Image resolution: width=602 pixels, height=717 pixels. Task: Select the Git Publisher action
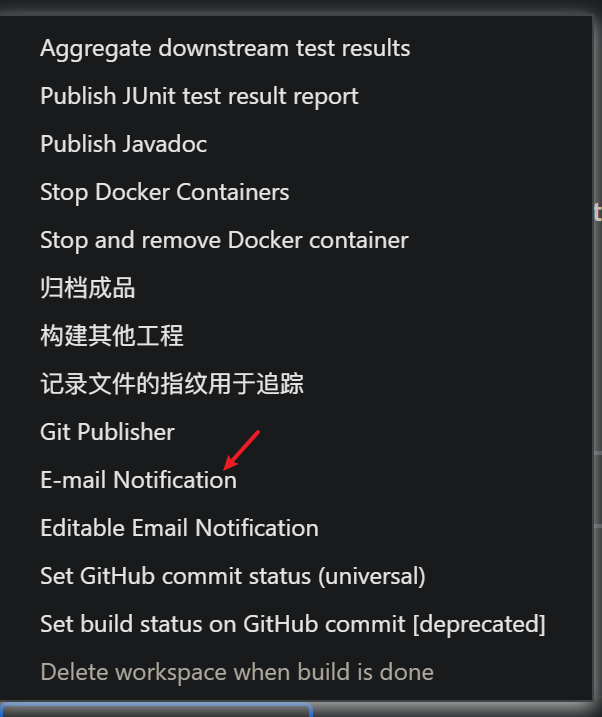[107, 432]
